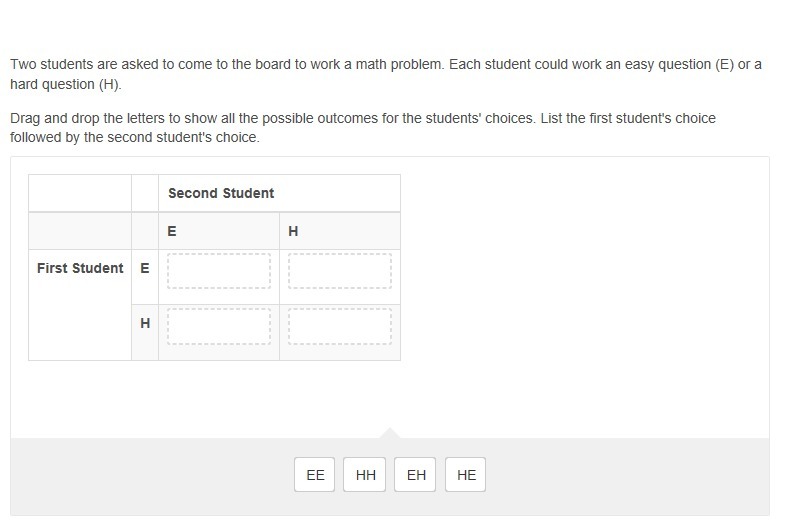Click the First Student row label

point(80,268)
